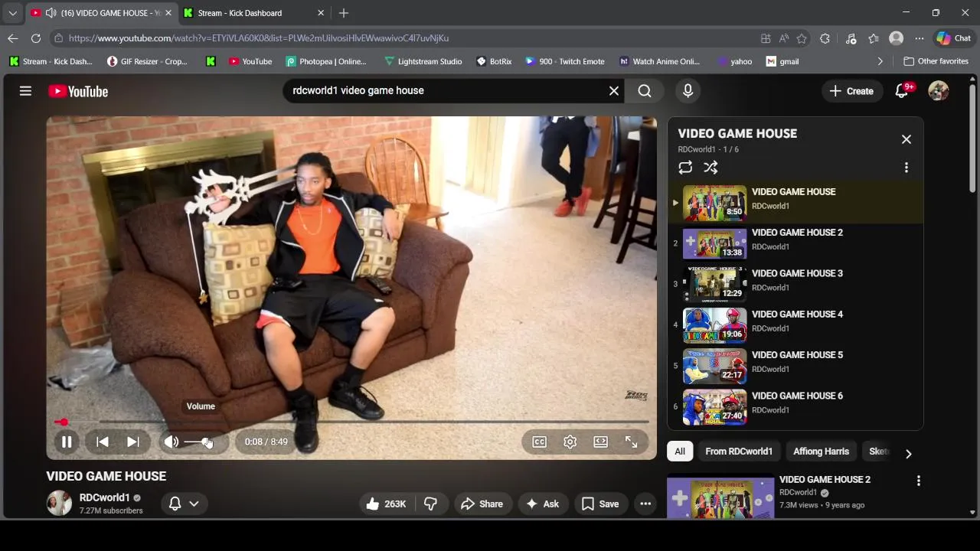
Task: Like the video with 263K likes
Action: pyautogui.click(x=387, y=504)
